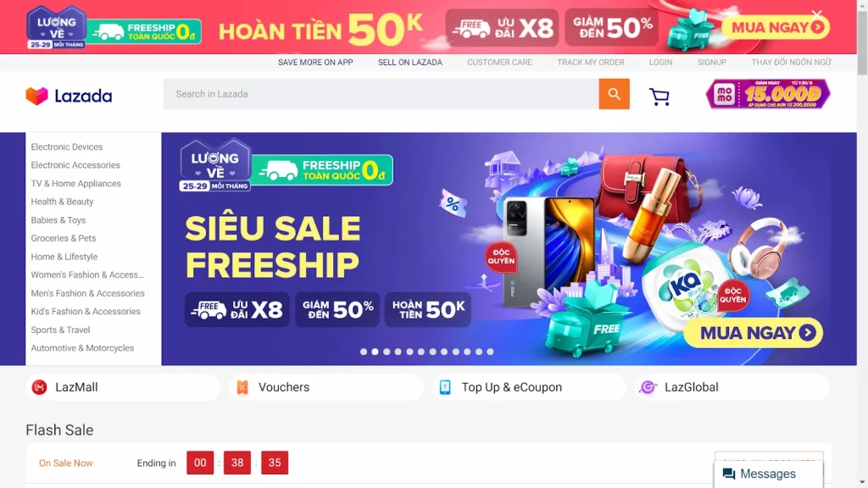This screenshot has height=488, width=868.
Task: Click the yellow Mua Ngay button in the hero banner
Action: (753, 332)
